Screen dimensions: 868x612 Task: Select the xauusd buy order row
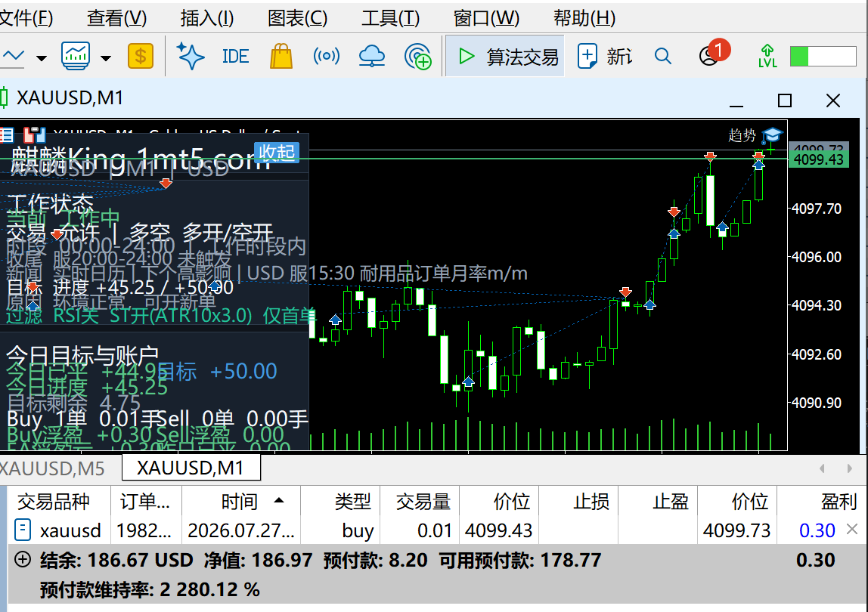436,530
